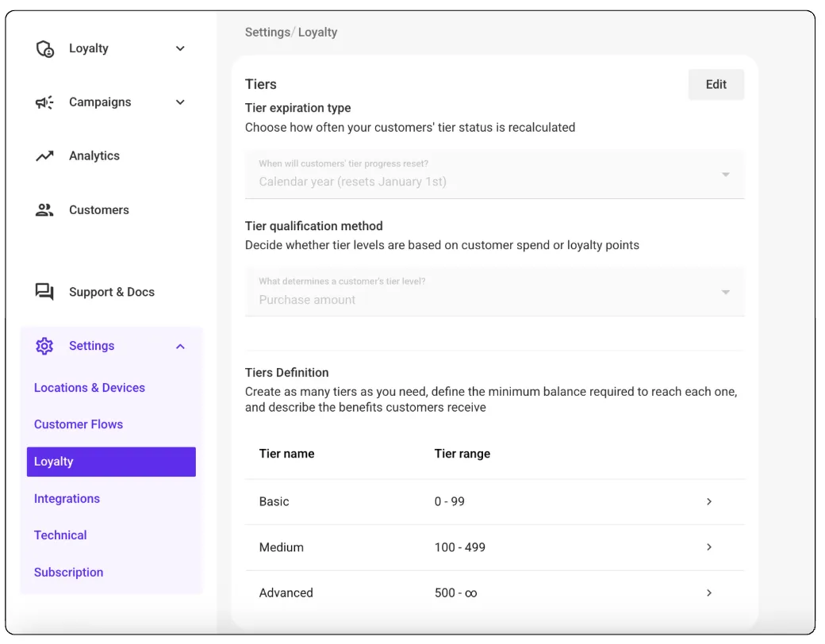
Task: Open the tier level determination dropdown
Action: 494,292
